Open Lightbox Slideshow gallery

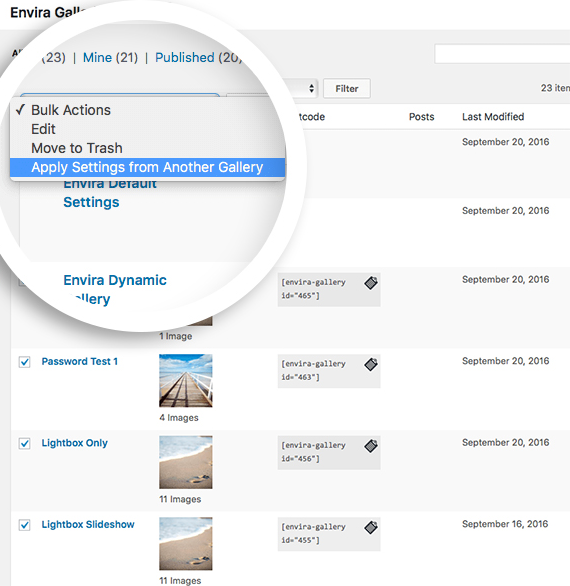pyautogui.click(x=88, y=524)
